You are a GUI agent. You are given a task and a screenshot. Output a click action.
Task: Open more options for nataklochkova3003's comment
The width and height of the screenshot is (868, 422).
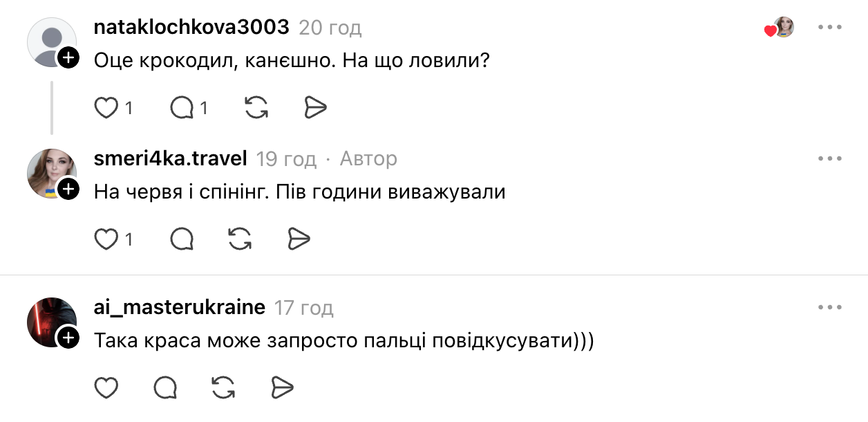tap(829, 28)
